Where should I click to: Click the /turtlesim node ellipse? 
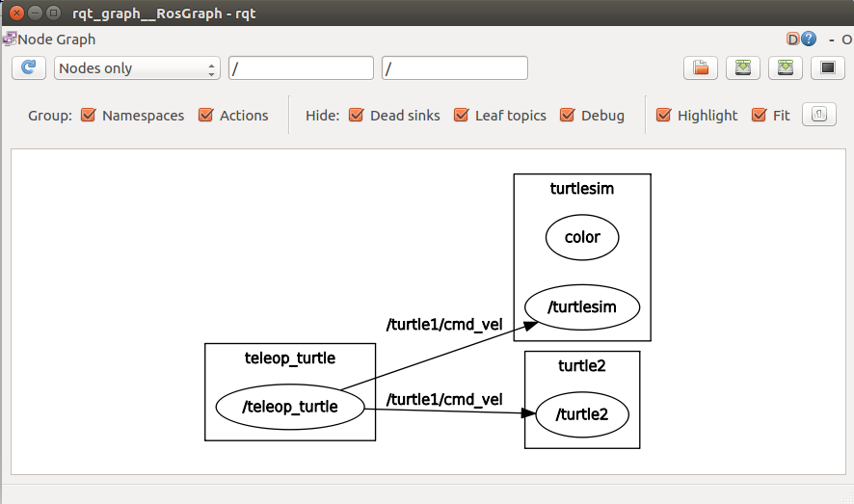582,307
